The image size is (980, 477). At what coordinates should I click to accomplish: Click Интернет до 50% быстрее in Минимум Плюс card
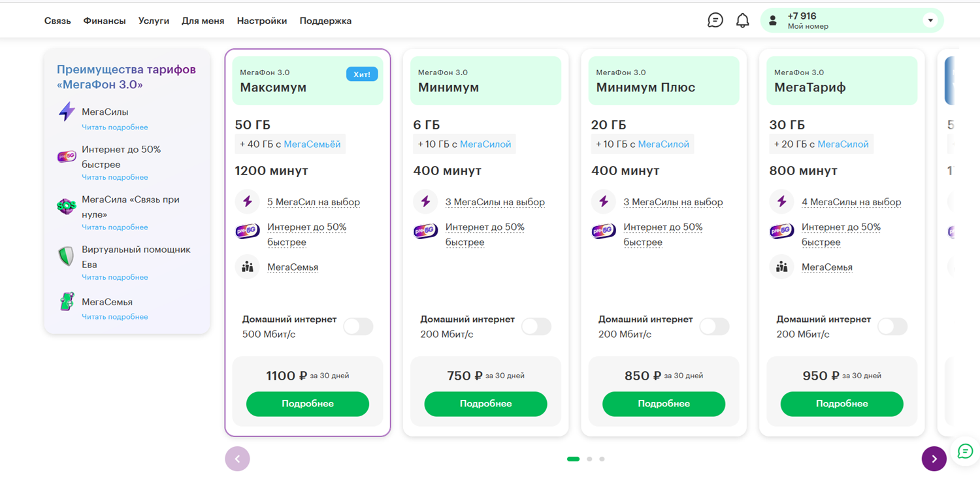click(x=663, y=235)
